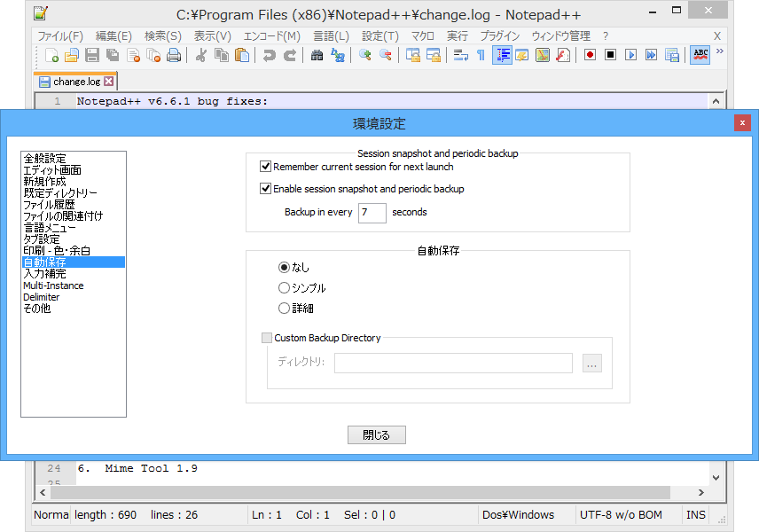Click the Save All icon

coord(112,55)
